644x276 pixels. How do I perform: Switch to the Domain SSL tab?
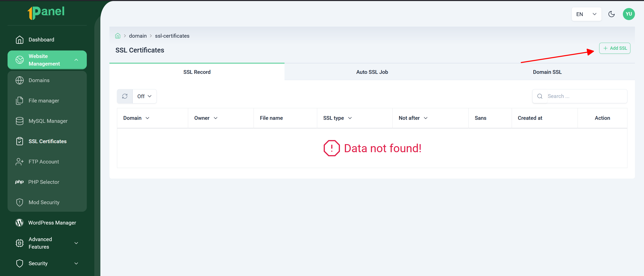coord(547,72)
